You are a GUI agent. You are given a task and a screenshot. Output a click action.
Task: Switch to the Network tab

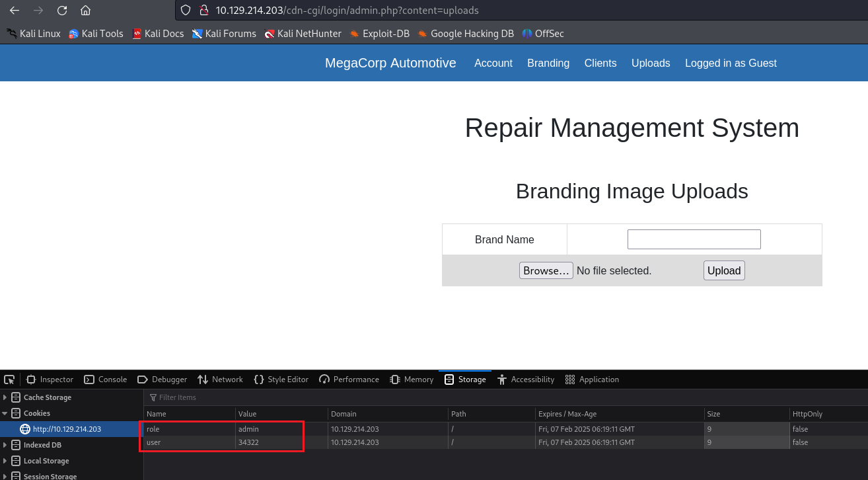[220, 380]
